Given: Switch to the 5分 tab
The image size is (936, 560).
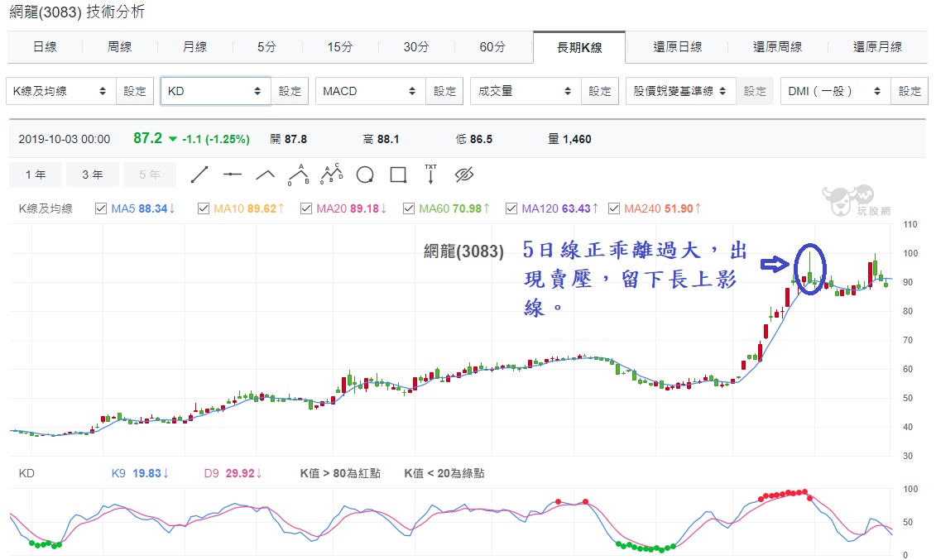Looking at the screenshot, I should (x=266, y=47).
